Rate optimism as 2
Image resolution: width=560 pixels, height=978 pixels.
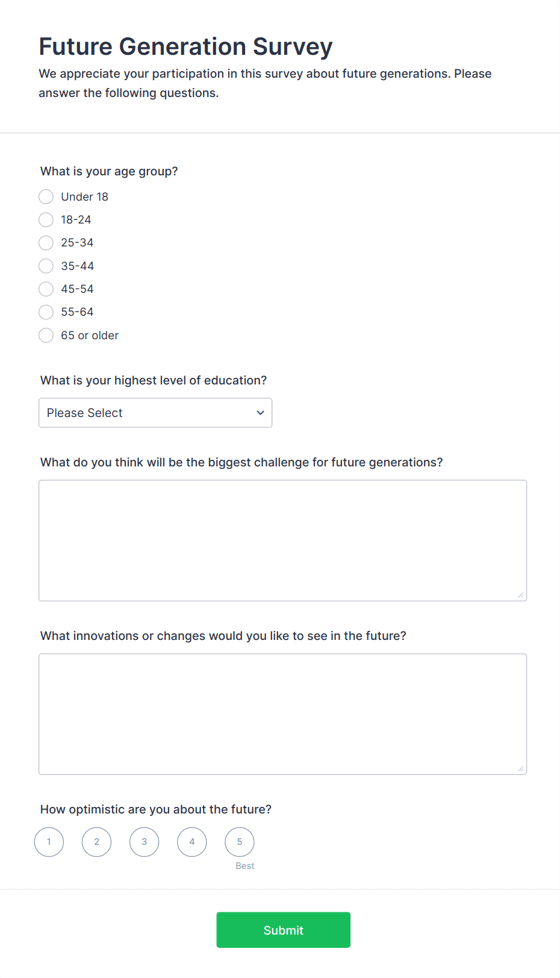pos(96,842)
